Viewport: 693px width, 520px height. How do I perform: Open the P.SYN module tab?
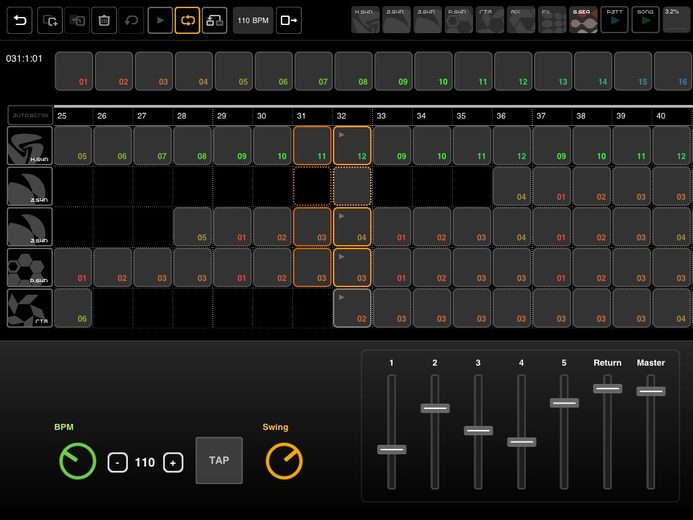pyautogui.click(x=458, y=20)
